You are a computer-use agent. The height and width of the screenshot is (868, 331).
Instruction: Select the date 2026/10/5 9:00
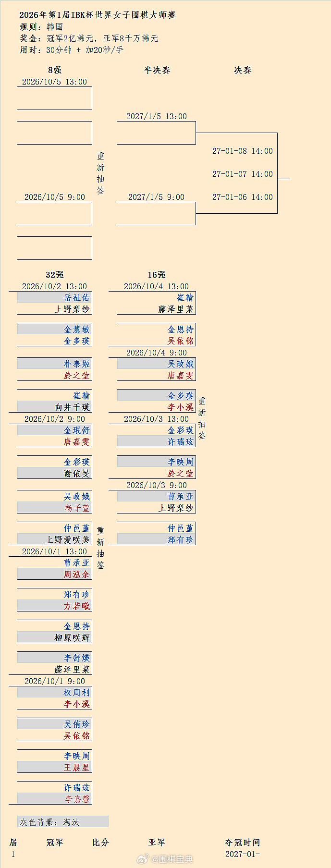[55, 197]
